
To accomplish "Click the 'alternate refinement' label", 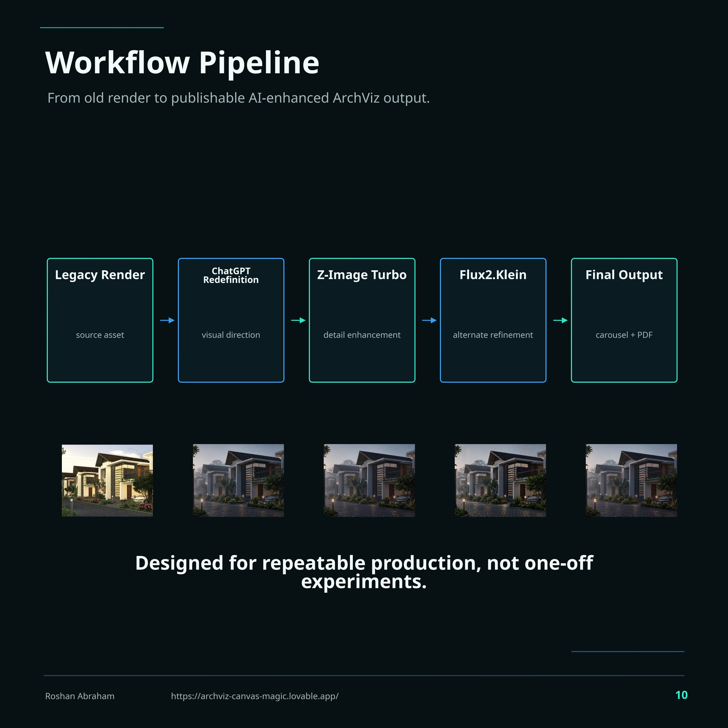I will (x=493, y=335).
